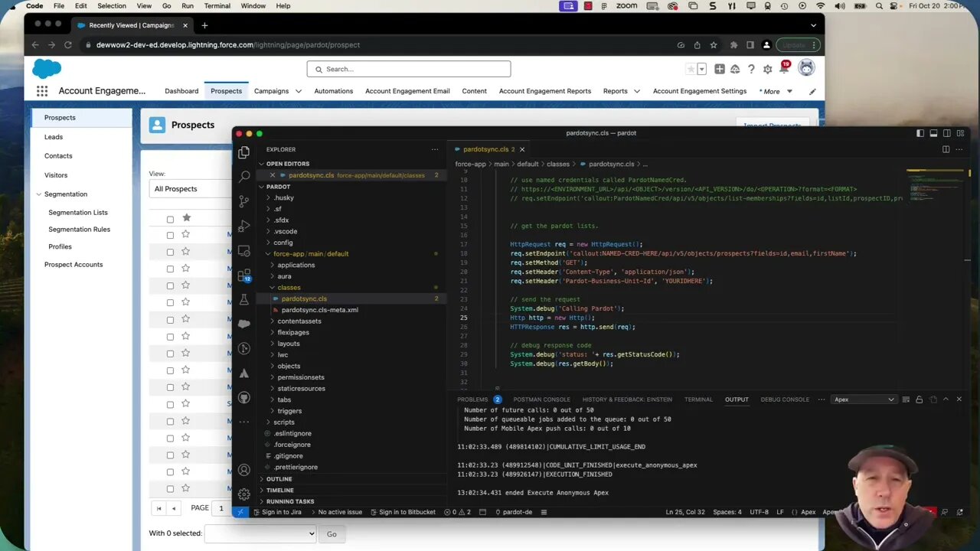Expand the Campaigns nav dropdown arrow
This screenshot has height=551, width=980.
pyautogui.click(x=299, y=91)
